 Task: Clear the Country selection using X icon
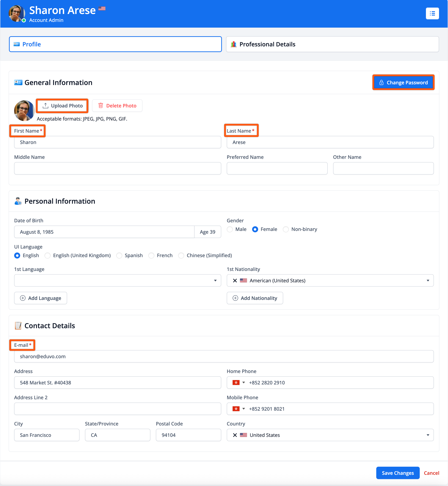235,435
